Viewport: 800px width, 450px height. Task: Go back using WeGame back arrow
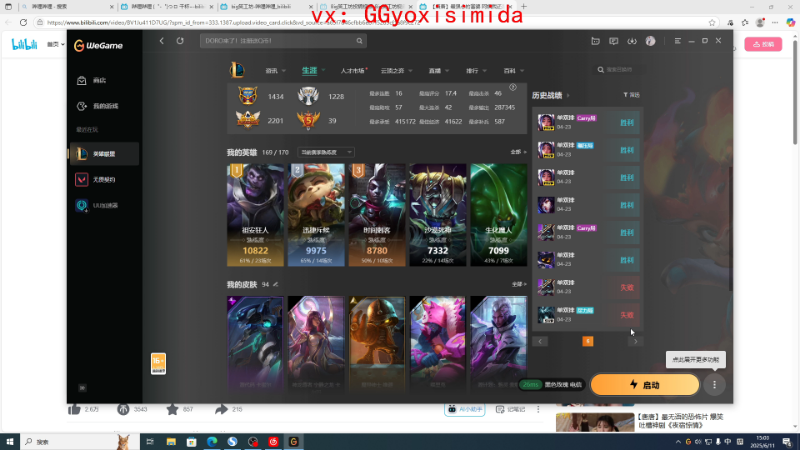pyautogui.click(x=162, y=41)
